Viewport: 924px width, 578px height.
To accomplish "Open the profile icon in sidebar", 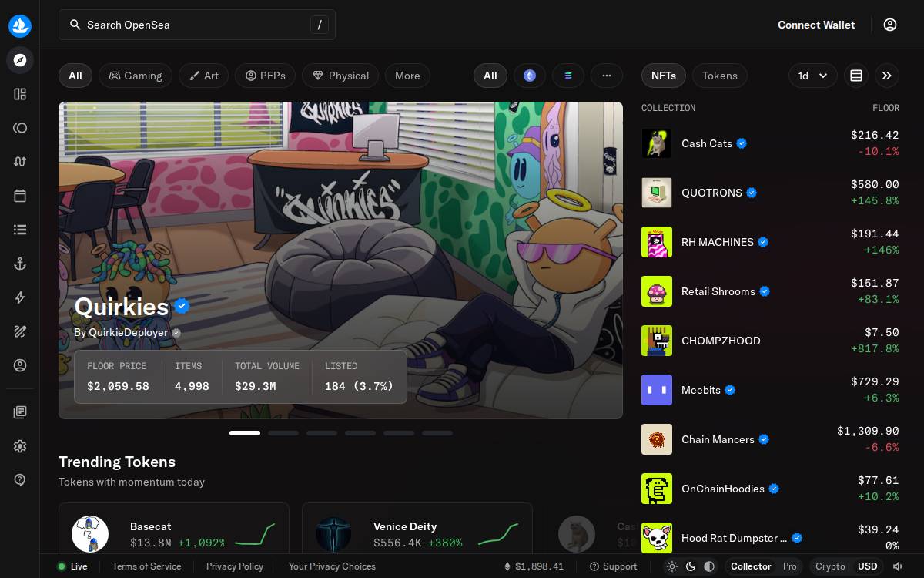I will [x=20, y=365].
